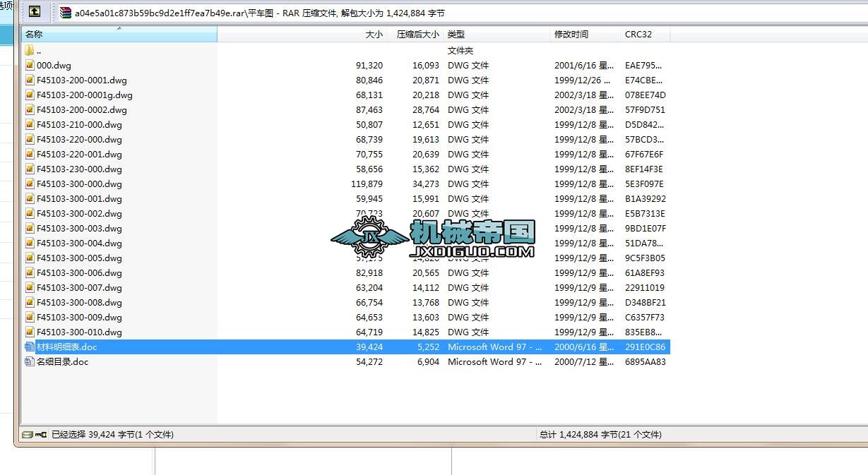
Task: Sort by the 压缩后大小 column header
Action: pos(415,34)
